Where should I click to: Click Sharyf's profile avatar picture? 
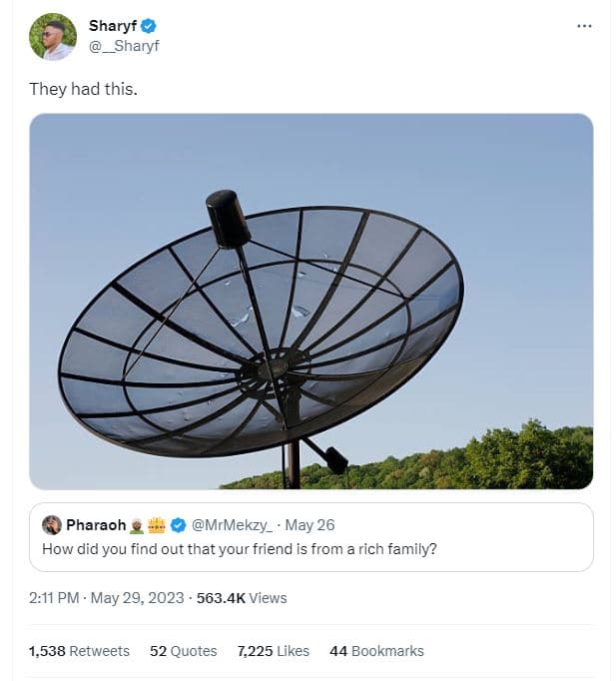point(52,36)
